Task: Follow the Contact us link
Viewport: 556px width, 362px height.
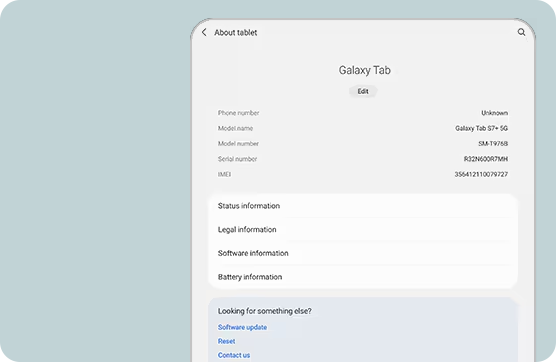Action: 234,355
